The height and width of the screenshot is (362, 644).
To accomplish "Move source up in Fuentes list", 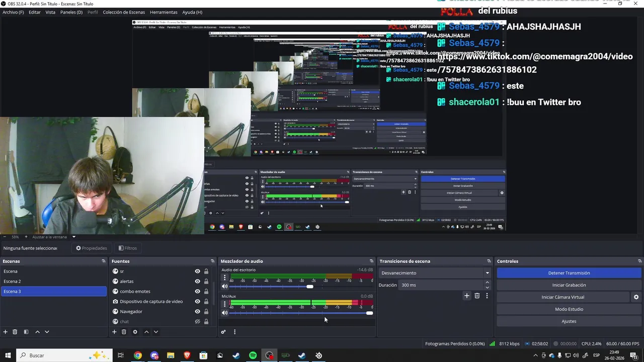I will point(146,332).
